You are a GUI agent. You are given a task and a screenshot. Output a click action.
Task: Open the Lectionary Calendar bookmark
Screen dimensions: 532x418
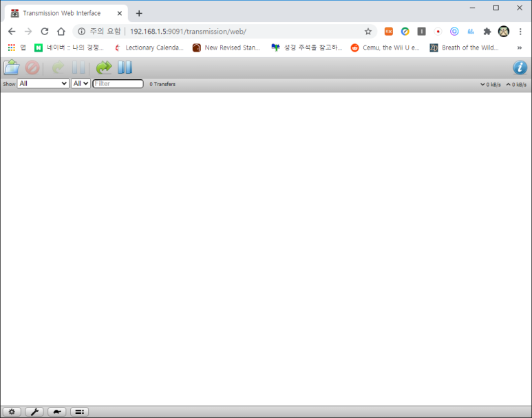point(149,48)
